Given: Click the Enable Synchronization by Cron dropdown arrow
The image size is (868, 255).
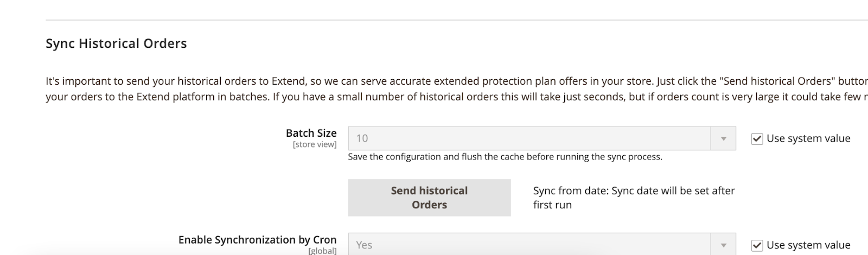Looking at the screenshot, I should click(x=723, y=245).
